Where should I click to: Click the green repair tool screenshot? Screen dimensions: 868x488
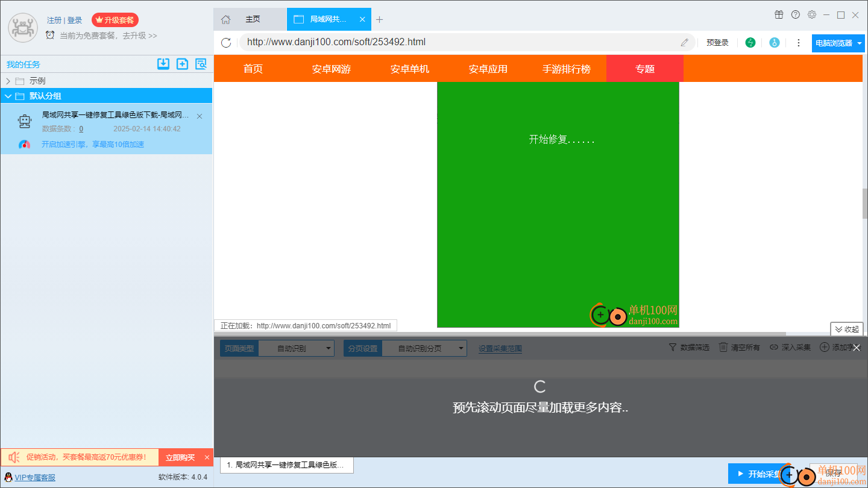[x=558, y=205]
